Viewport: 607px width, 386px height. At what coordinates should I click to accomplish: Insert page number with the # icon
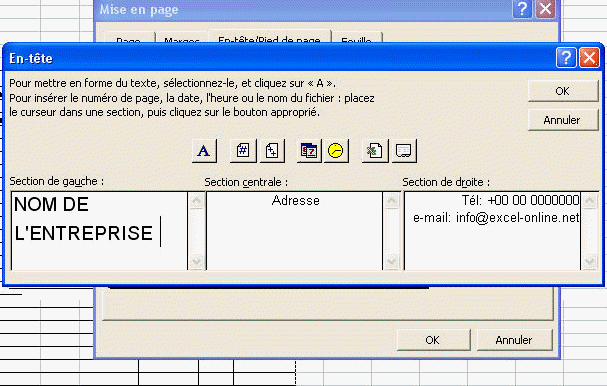click(243, 151)
